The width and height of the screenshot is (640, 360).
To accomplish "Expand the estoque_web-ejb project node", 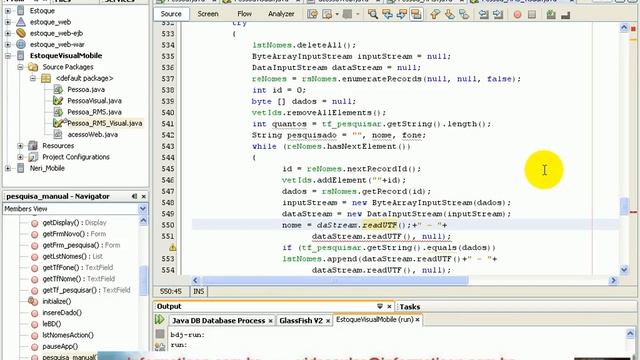I will coord(8,33).
